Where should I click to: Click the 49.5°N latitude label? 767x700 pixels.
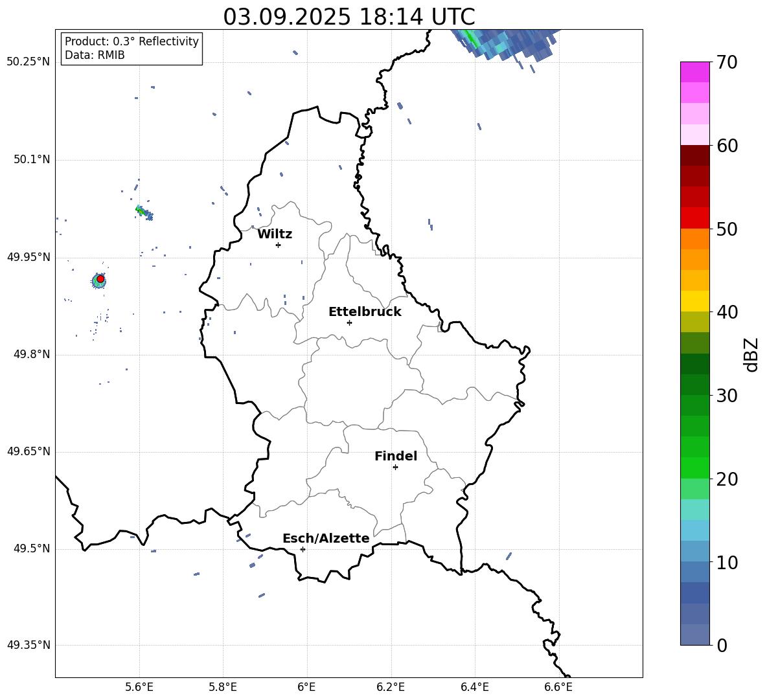pyautogui.click(x=31, y=548)
